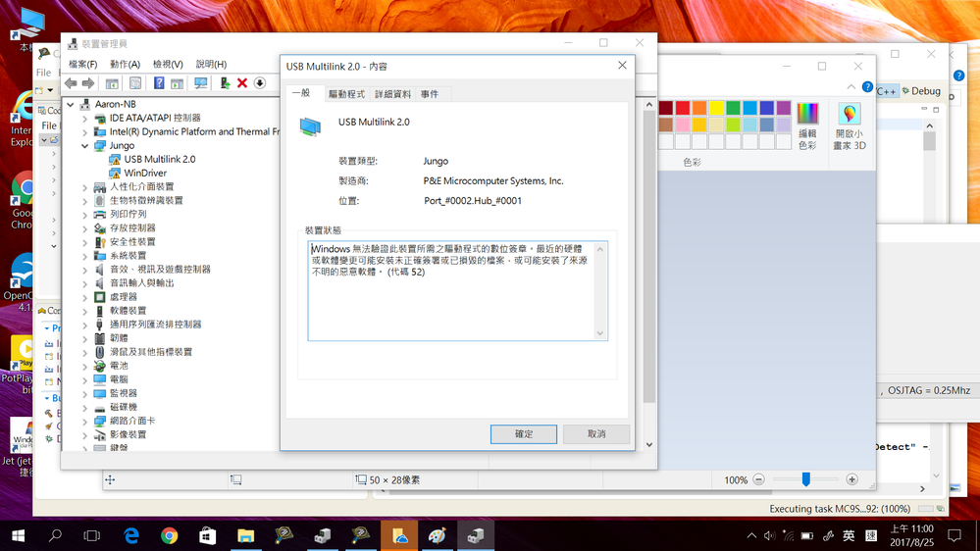Click the Back arrow in Device Manager toolbar
The height and width of the screenshot is (551, 980).
[71, 83]
